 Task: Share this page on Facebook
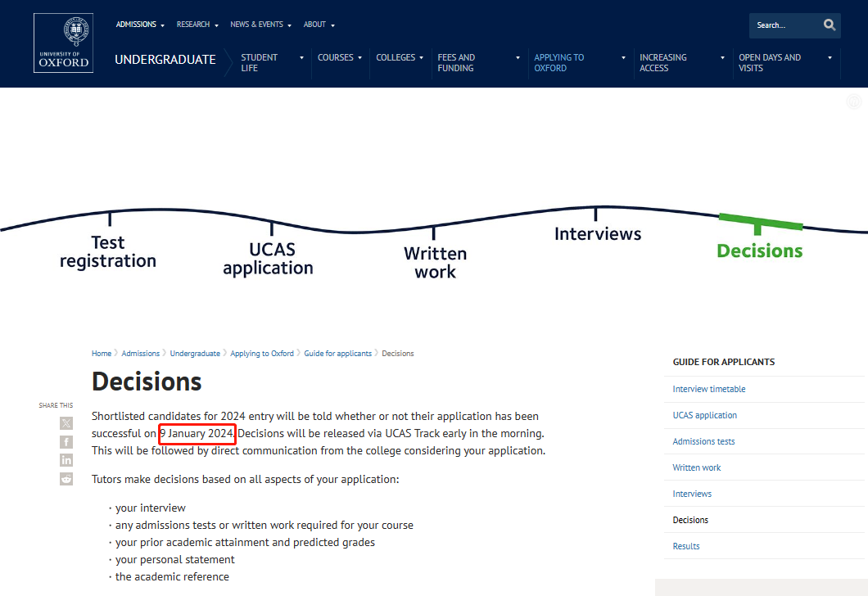point(66,441)
